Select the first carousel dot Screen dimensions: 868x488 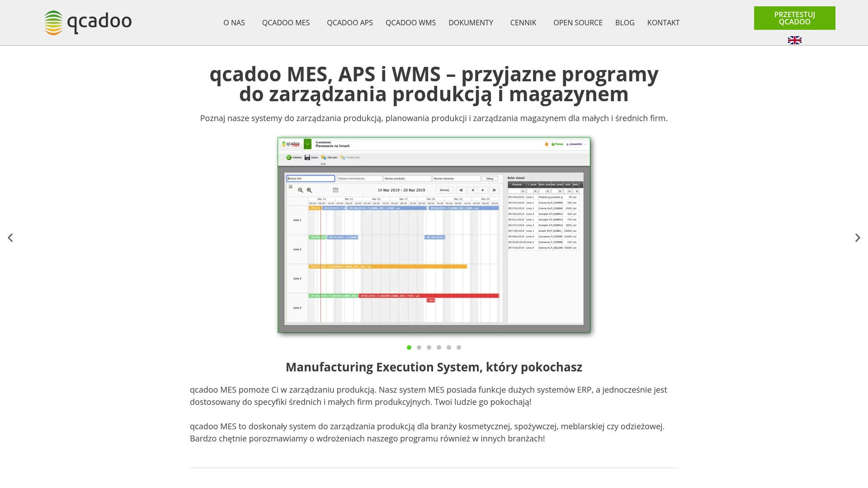click(x=409, y=347)
